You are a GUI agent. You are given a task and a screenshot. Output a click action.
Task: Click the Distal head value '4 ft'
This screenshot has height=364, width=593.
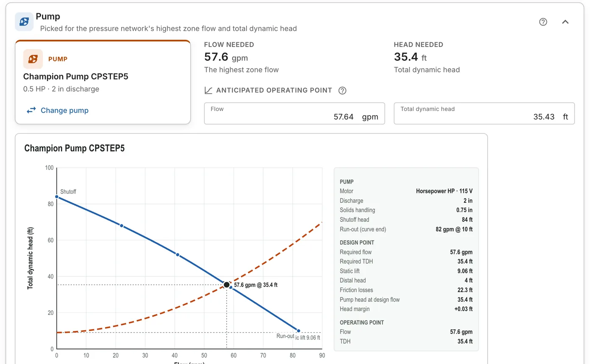tap(468, 280)
